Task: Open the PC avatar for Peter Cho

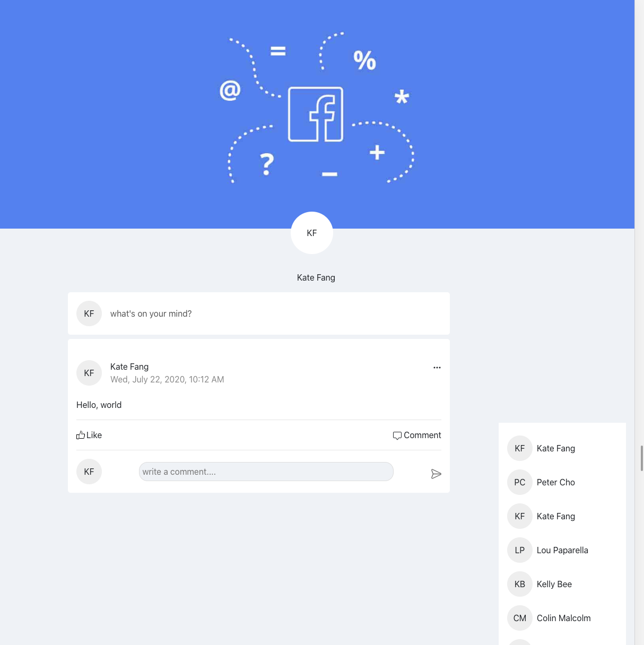Action: pyautogui.click(x=520, y=482)
